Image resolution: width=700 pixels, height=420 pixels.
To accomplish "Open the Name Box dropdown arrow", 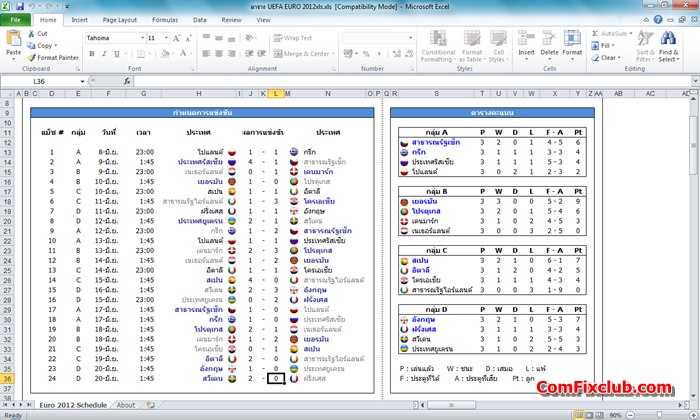I will (82, 81).
